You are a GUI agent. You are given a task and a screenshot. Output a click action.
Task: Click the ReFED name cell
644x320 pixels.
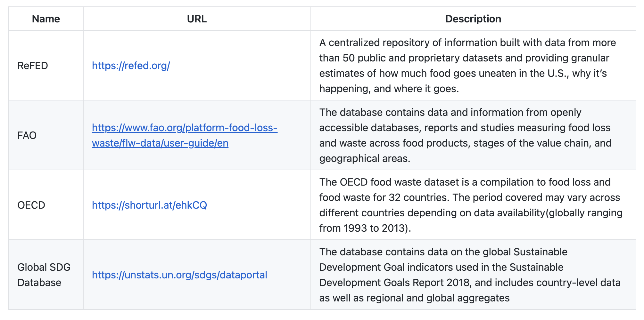point(33,66)
